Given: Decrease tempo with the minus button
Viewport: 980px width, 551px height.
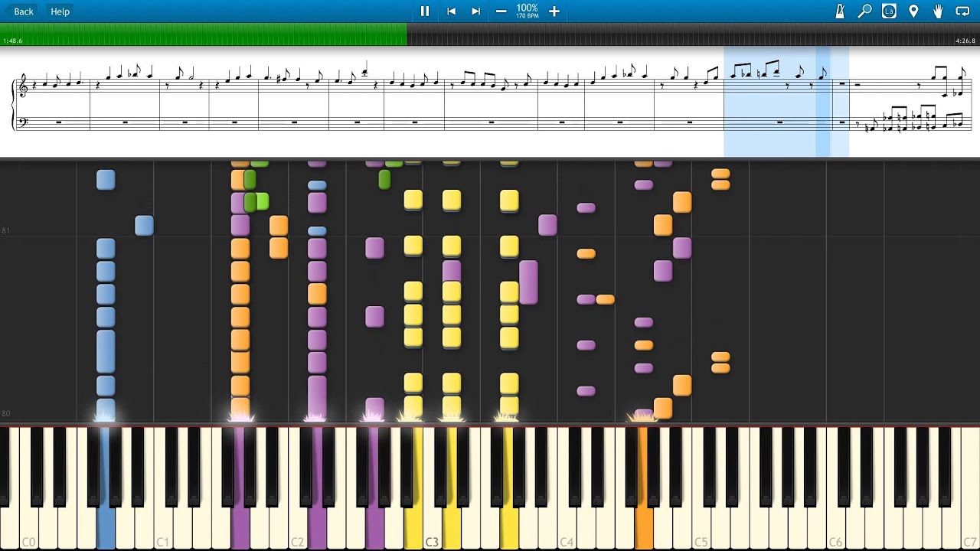Looking at the screenshot, I should (x=501, y=11).
